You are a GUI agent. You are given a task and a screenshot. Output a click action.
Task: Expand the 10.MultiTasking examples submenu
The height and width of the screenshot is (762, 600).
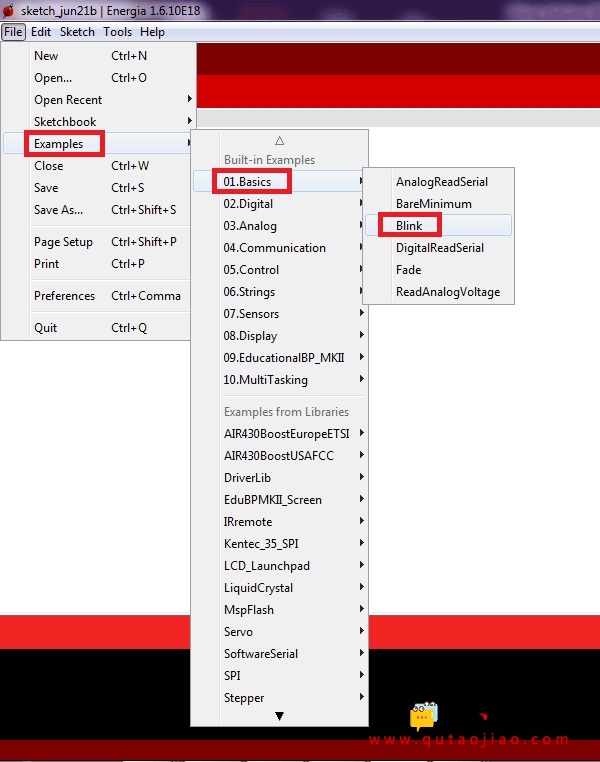click(279, 380)
